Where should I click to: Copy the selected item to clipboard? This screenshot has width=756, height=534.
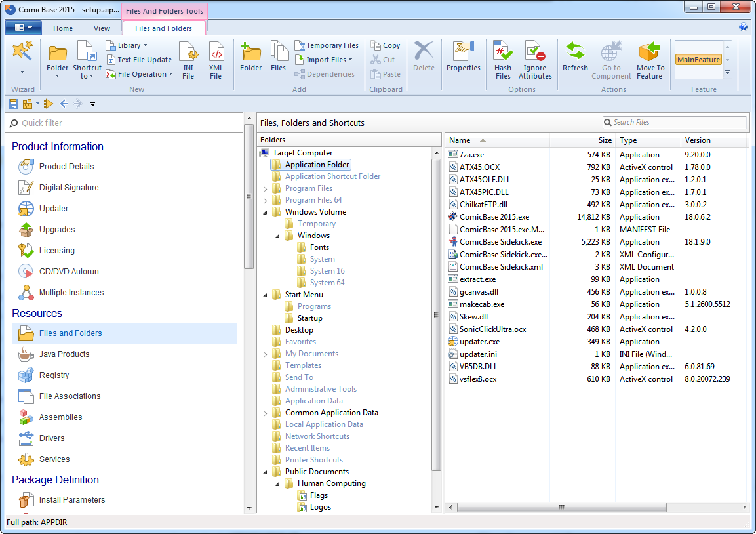pos(386,45)
